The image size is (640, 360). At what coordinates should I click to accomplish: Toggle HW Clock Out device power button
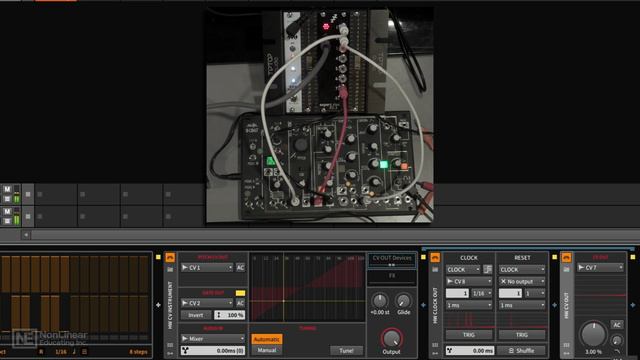[x=435, y=258]
